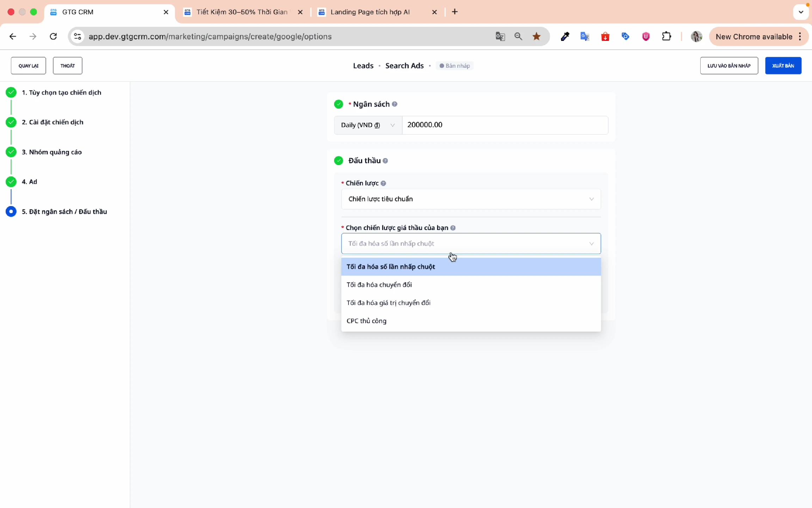The image size is (812, 508).
Task: Click LƯU VÀO BẢN NHÁP button
Action: coord(729,66)
